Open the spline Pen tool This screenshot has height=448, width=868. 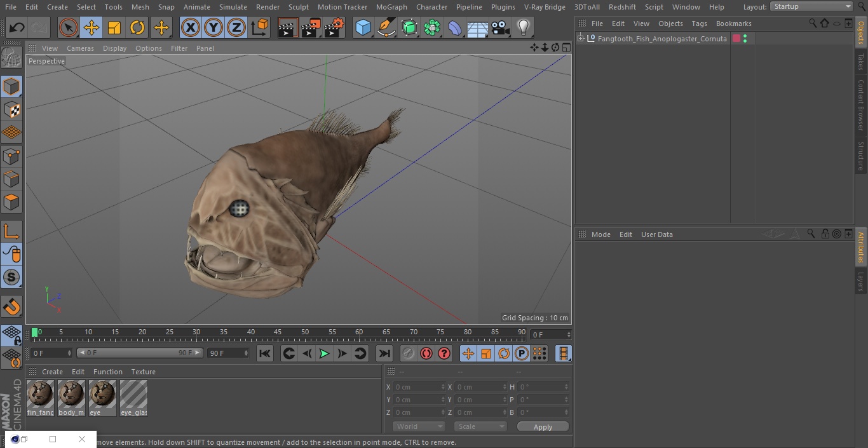coord(386,27)
